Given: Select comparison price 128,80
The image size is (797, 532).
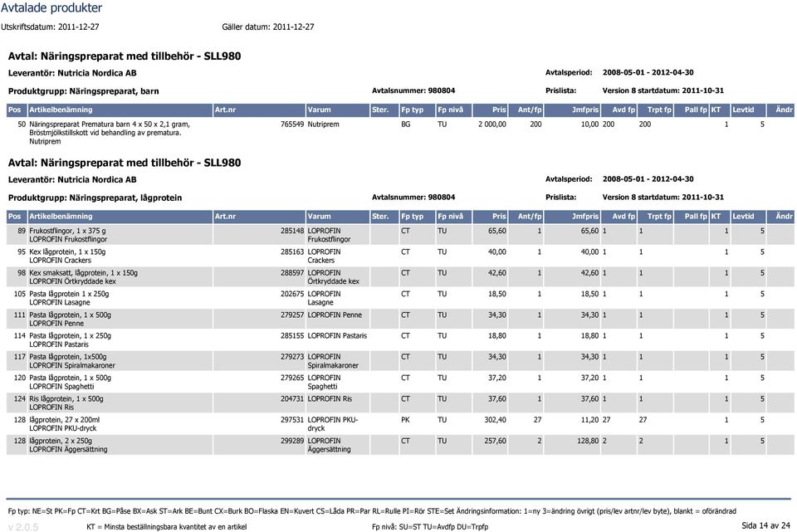Looking at the screenshot, I should [588, 441].
